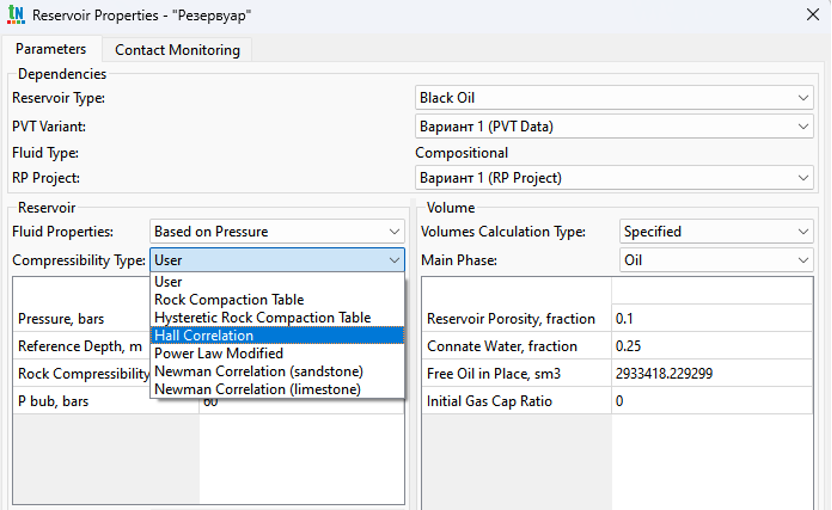Select Newman Correlation (limestone)
The width and height of the screenshot is (832, 510).
(x=277, y=389)
